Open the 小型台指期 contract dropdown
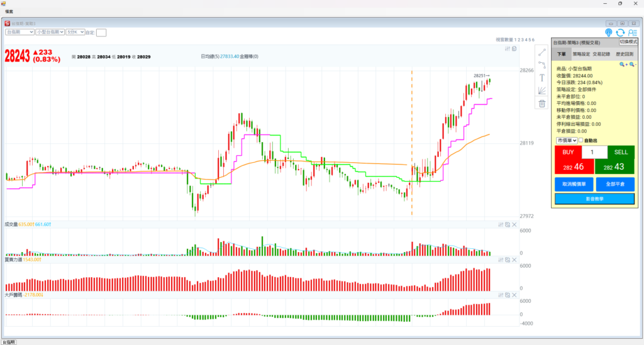This screenshot has width=644, height=345. pos(50,31)
